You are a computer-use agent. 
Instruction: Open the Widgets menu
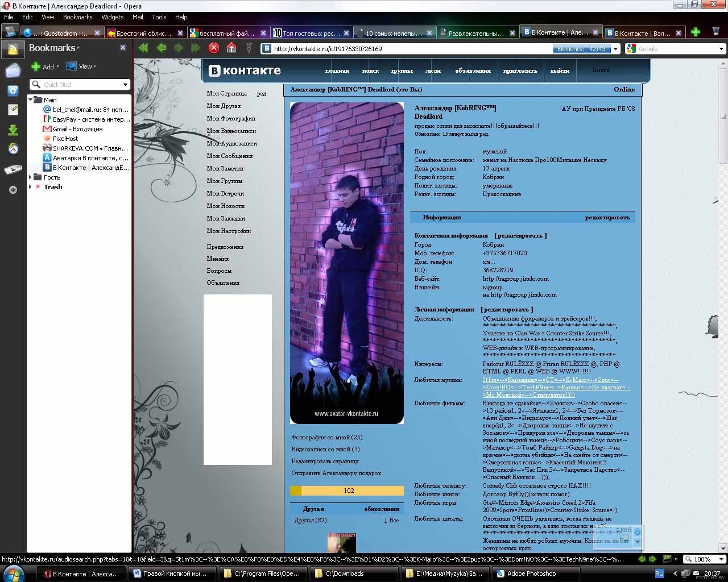coord(113,17)
